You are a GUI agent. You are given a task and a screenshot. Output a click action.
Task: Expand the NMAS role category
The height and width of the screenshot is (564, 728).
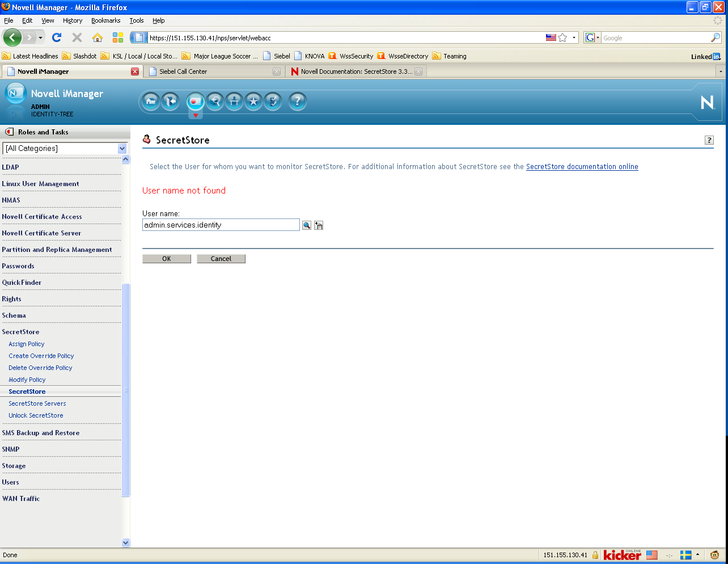tap(11, 200)
